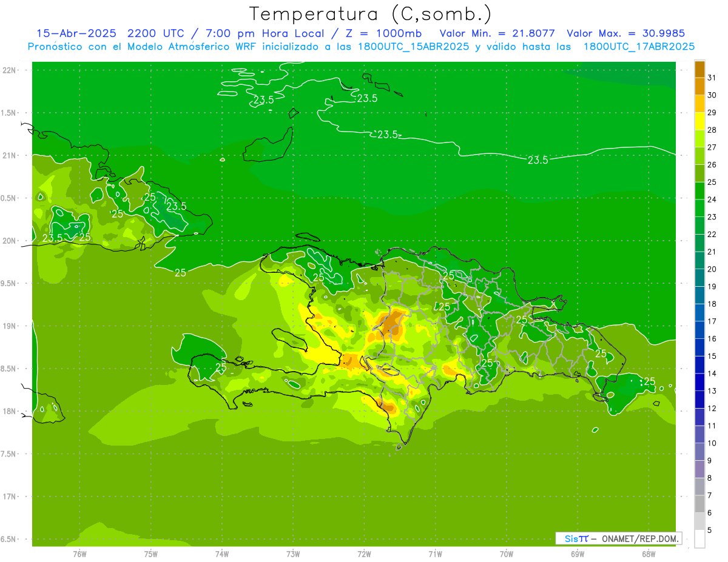
Task: Click the legend value '31'
Action: (712, 77)
